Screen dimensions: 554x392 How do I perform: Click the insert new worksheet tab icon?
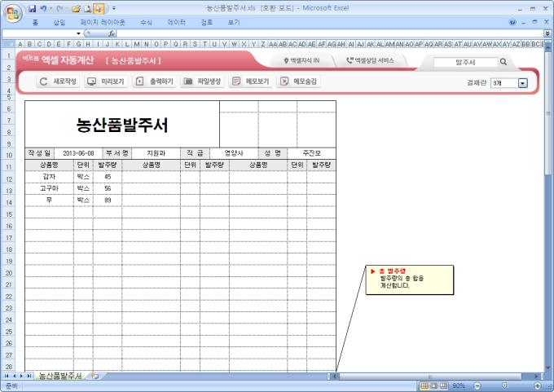[x=95, y=376]
